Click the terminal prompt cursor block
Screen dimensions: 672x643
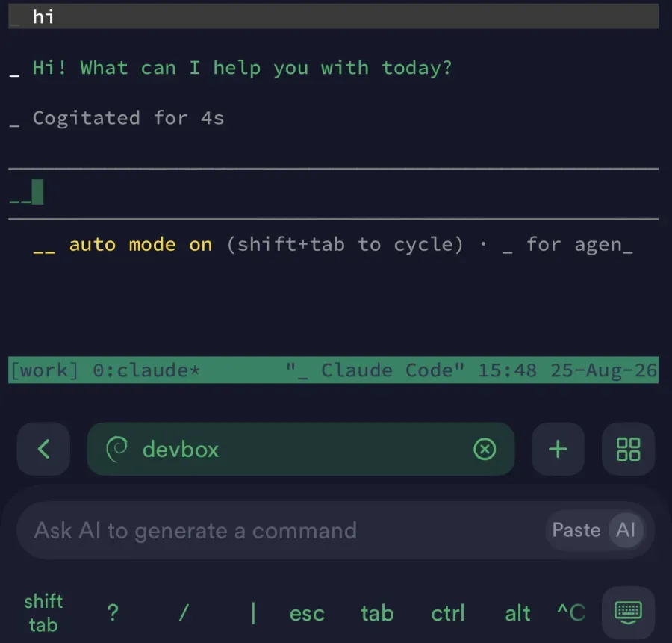(37, 192)
